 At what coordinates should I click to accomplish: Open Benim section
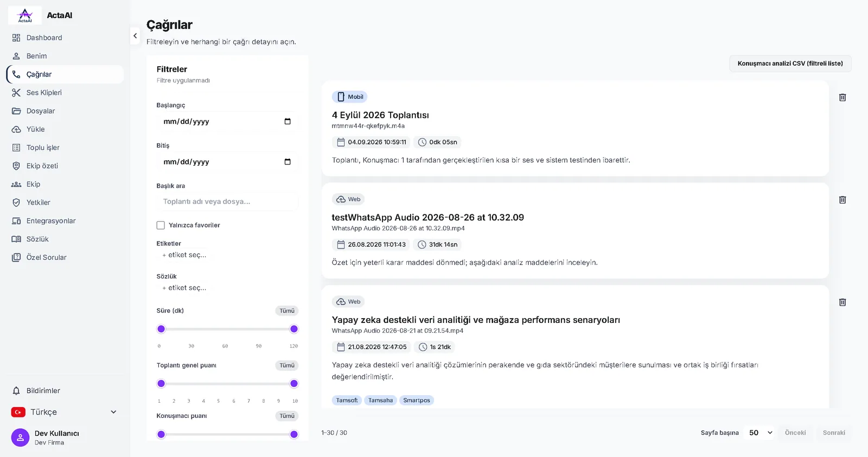tap(65, 56)
